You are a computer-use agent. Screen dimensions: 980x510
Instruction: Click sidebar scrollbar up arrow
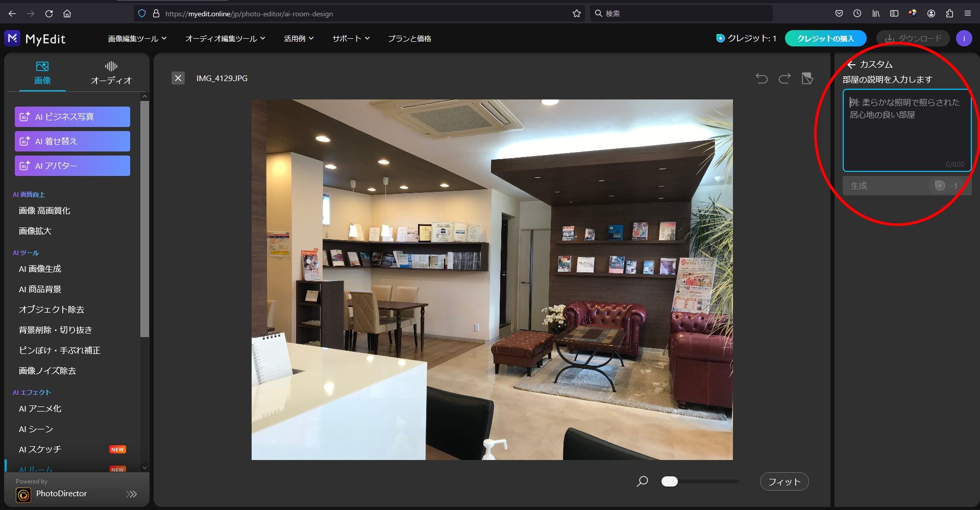(145, 96)
